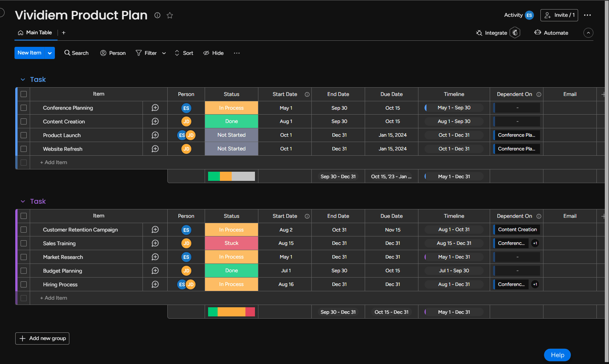Star the Vividiem Product Plan board
Screen dimensions: 609x364
click(170, 15)
